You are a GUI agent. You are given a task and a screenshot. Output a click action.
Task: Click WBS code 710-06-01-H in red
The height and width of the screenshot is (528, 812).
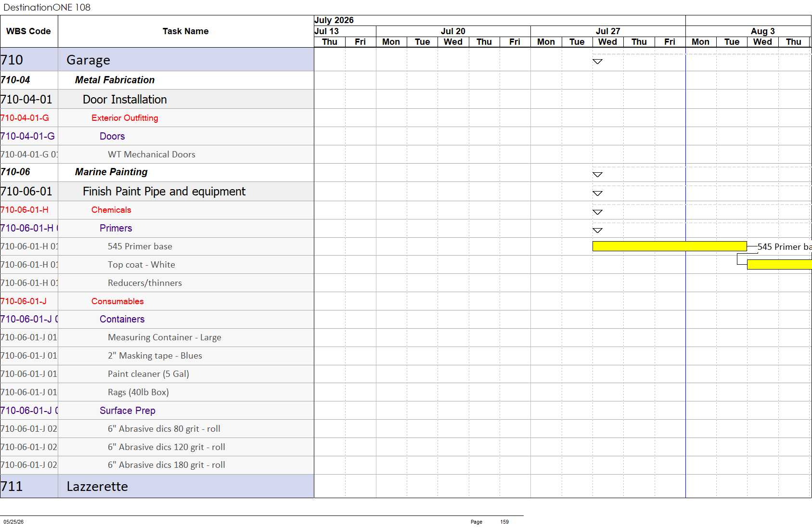[29, 210]
